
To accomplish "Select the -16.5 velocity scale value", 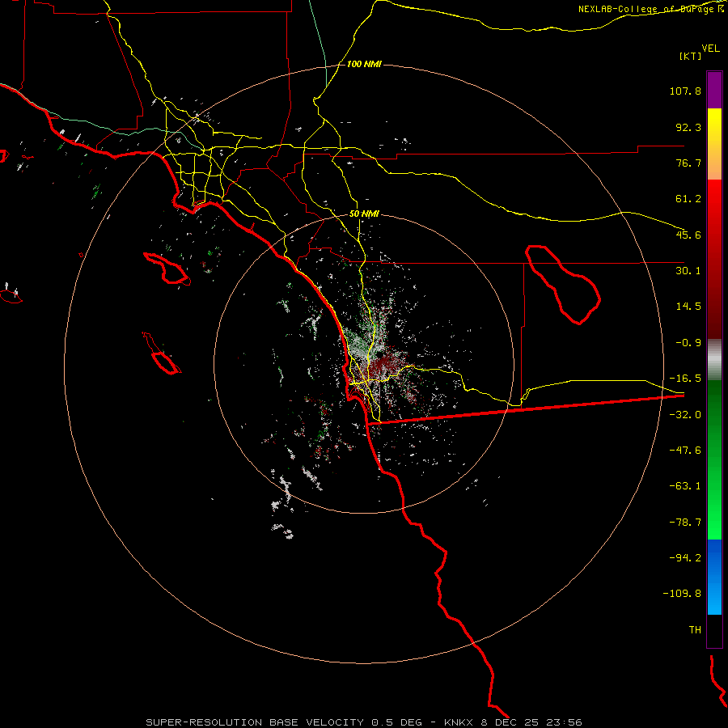I will [685, 379].
